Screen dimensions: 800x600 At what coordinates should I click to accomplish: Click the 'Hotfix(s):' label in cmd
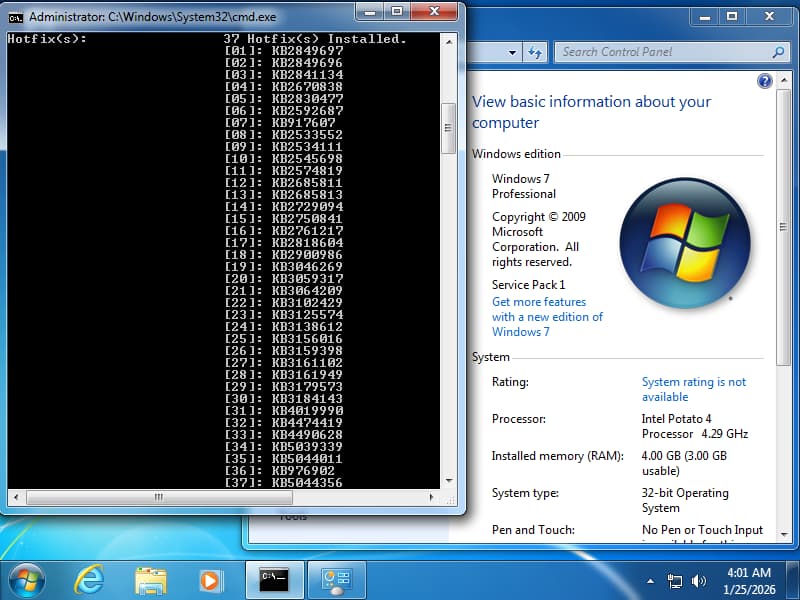coord(47,39)
